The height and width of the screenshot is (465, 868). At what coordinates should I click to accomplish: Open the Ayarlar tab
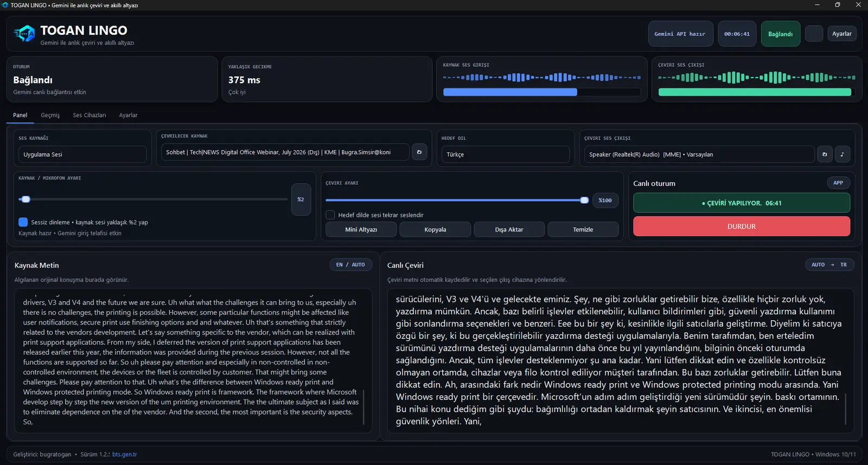pyautogui.click(x=128, y=115)
